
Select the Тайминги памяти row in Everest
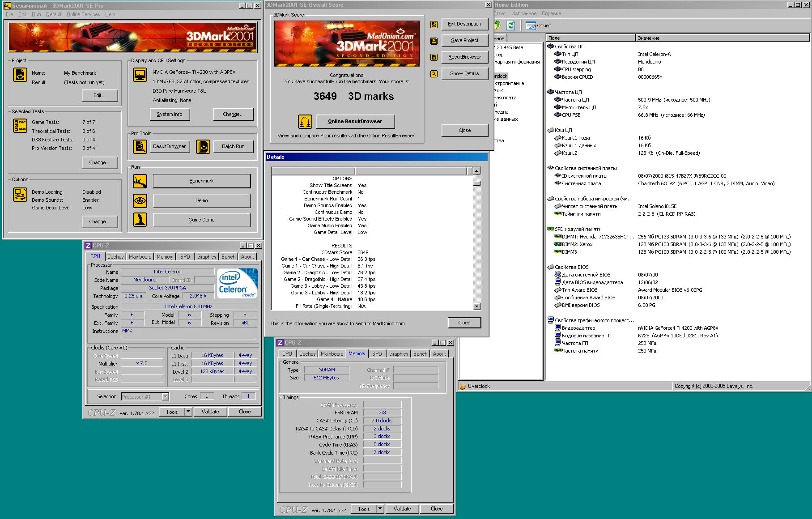[678, 214]
